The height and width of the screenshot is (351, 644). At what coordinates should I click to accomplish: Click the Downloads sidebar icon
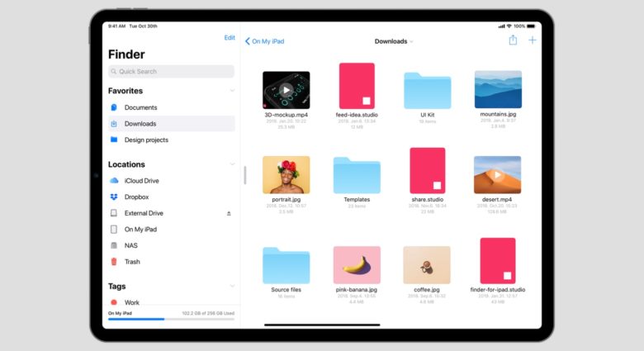click(x=114, y=124)
